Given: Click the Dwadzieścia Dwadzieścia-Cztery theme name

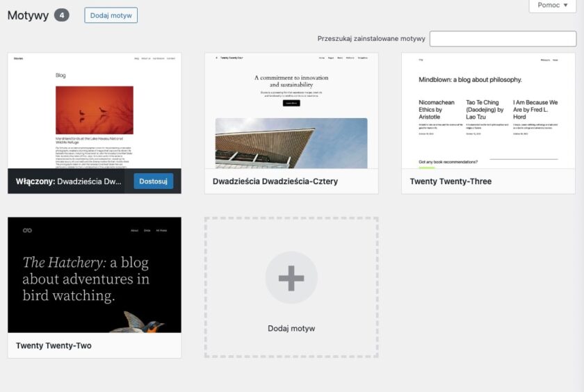Looking at the screenshot, I should click(275, 181).
